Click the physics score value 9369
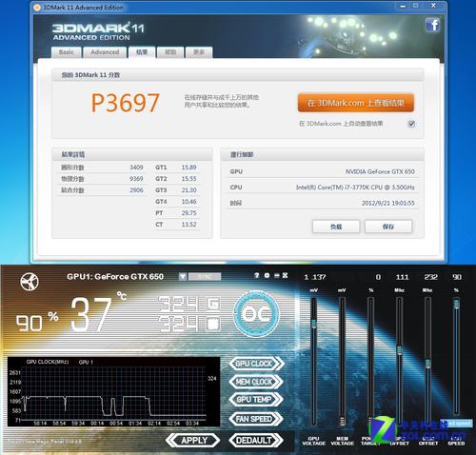 (136, 179)
